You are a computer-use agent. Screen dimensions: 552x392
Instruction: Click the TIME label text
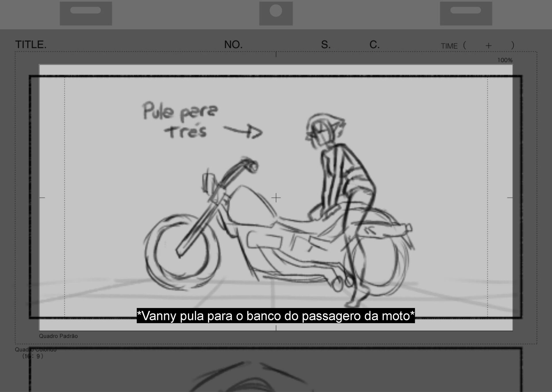pos(449,46)
